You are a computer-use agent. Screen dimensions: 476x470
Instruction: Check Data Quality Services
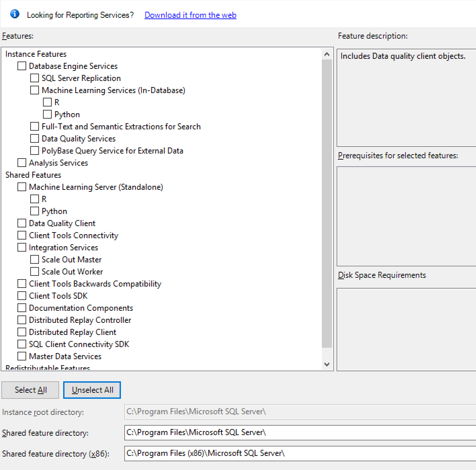pos(35,138)
